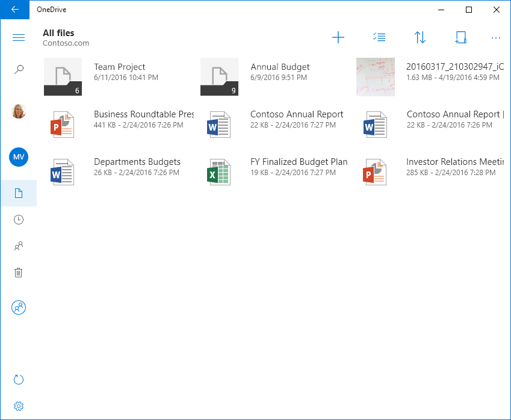Screen dimensions: 511x420
Task: Open the Annual Budget folder
Action: tap(219, 77)
